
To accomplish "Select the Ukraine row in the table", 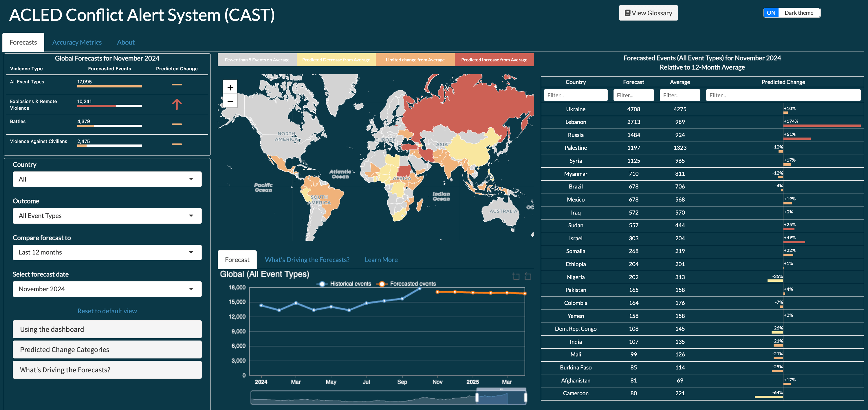I will [702, 109].
